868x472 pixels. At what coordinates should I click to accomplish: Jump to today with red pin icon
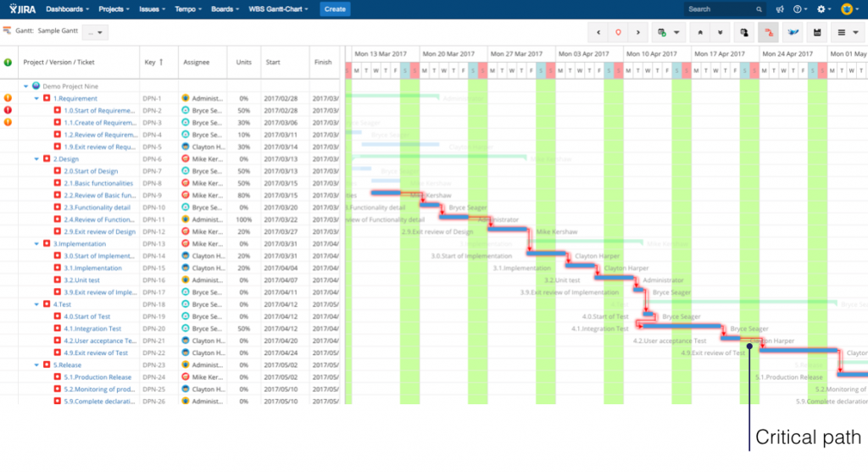[x=618, y=33]
